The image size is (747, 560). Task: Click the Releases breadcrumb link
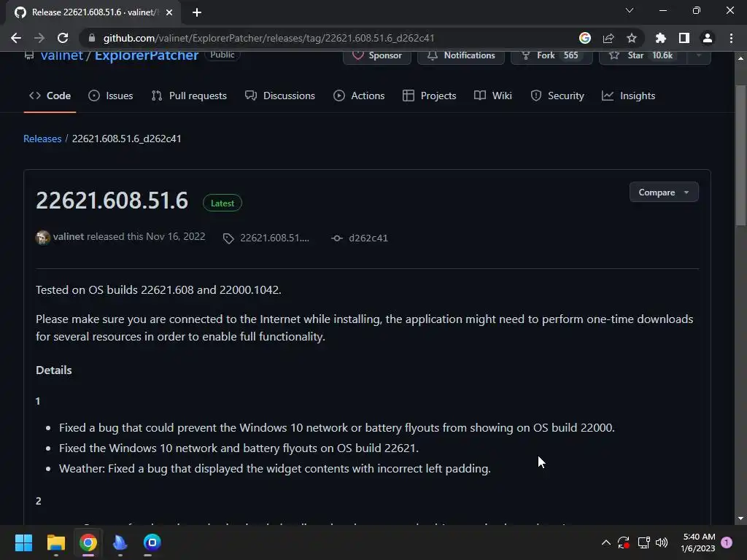42,139
